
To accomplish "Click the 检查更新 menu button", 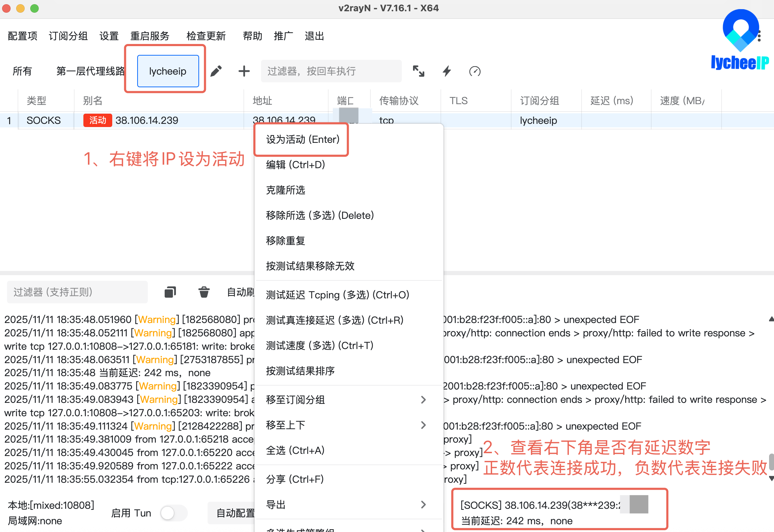I will click(206, 36).
